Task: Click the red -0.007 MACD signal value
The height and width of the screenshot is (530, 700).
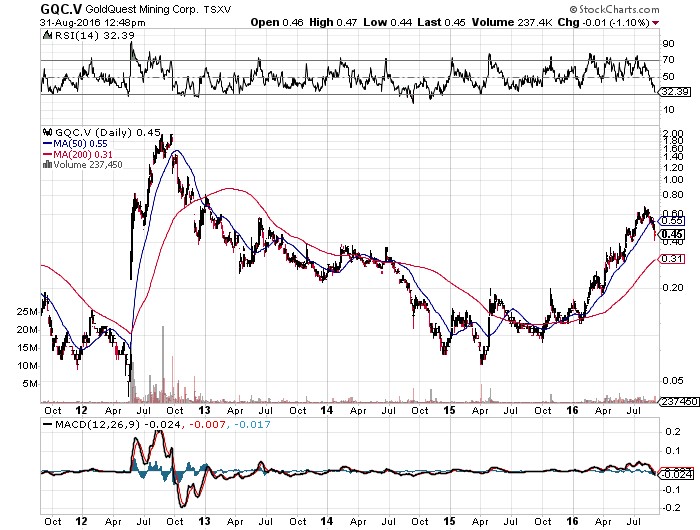Action: [208, 424]
